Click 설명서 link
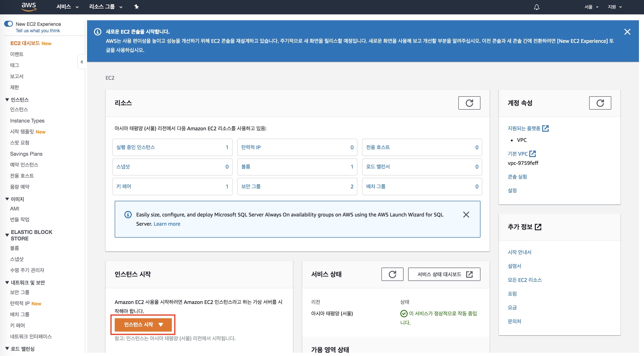 click(515, 266)
